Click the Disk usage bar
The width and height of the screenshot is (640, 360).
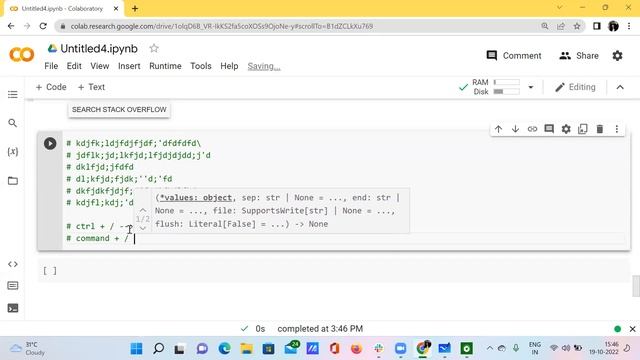(x=507, y=92)
